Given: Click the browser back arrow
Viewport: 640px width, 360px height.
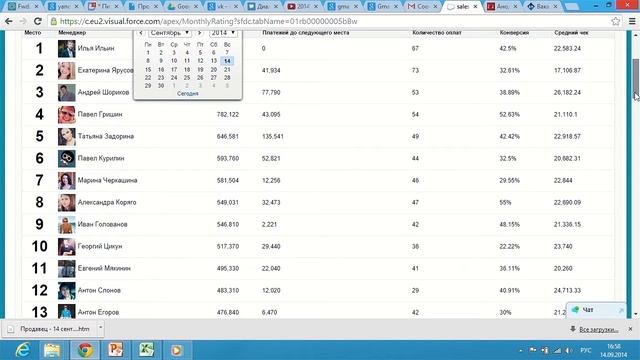Looking at the screenshot, I should (x=9, y=21).
